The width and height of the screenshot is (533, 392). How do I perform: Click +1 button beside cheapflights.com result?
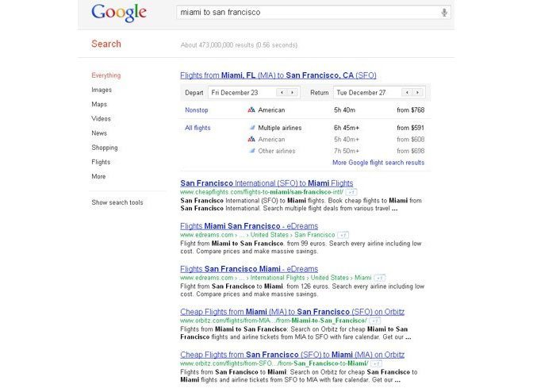(x=351, y=192)
